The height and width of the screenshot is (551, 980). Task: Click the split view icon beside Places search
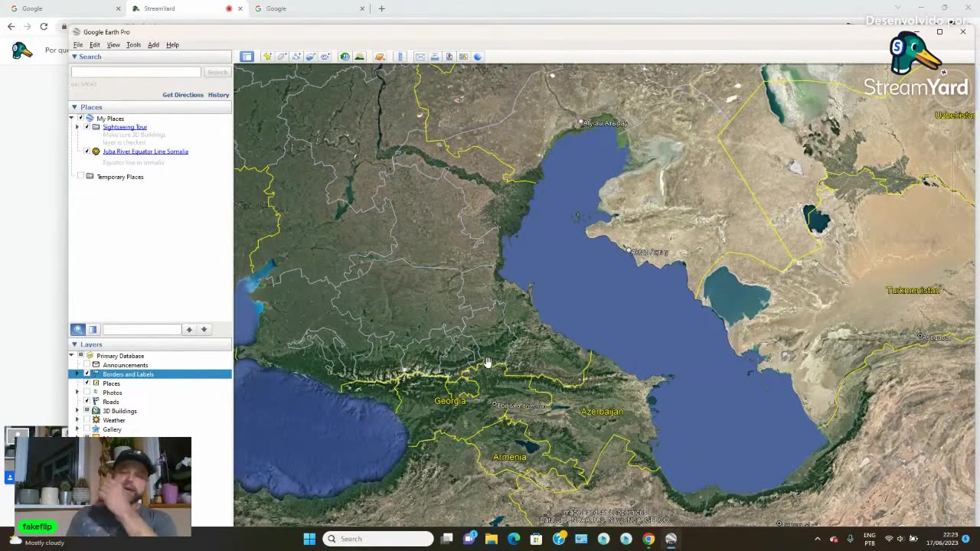(x=93, y=329)
